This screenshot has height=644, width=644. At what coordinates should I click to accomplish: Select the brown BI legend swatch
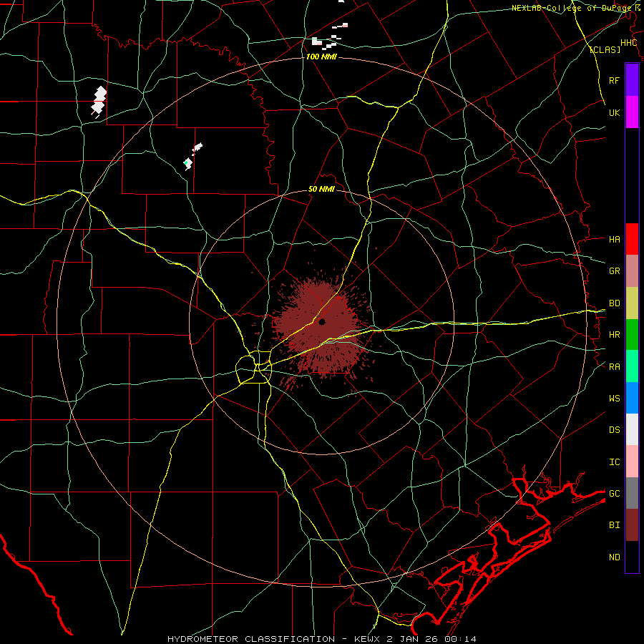tap(632, 525)
